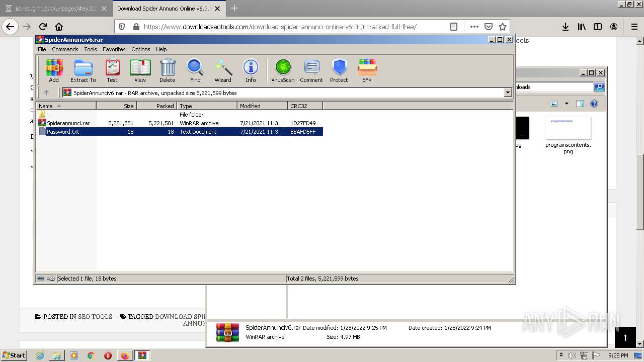Screen dimensions: 644x362
Task: Open the Favorites menu
Action: pyautogui.click(x=114, y=49)
